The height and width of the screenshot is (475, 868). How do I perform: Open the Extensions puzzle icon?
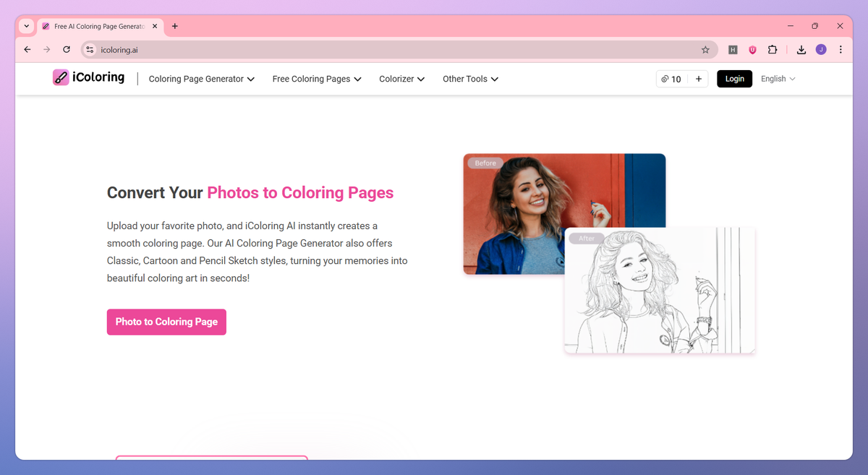tap(773, 50)
